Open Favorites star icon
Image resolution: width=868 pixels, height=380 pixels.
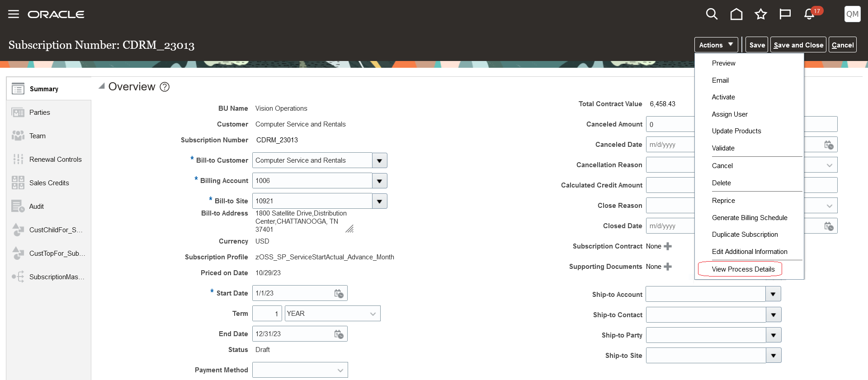click(761, 14)
